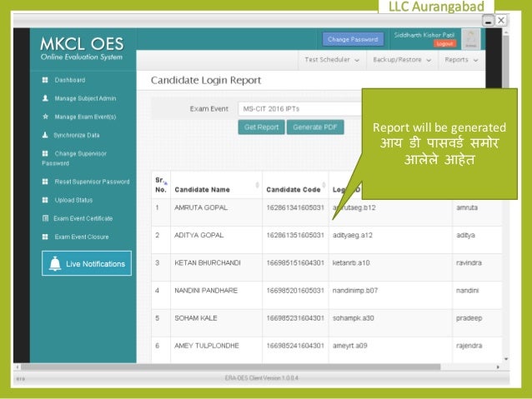Click the vertical scrollbar down arrow
Image resolution: width=532 pixels, height=399 pixels.
(506, 359)
